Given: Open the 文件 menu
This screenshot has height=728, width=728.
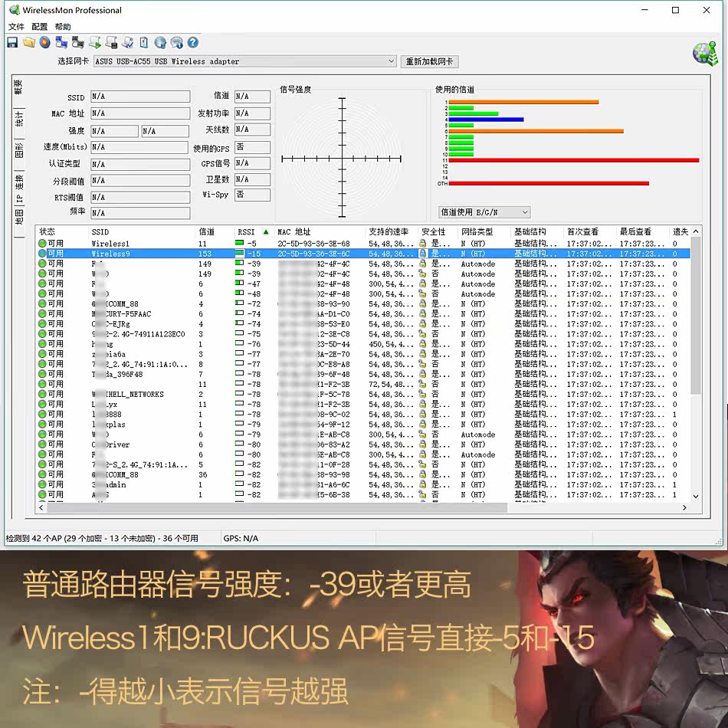Looking at the screenshot, I should [x=16, y=27].
